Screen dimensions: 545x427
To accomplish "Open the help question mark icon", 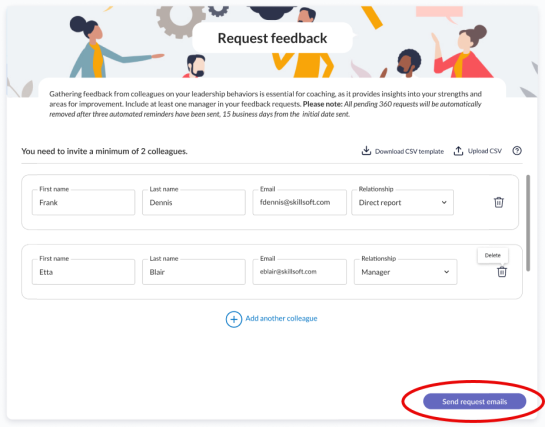I will pyautogui.click(x=517, y=151).
